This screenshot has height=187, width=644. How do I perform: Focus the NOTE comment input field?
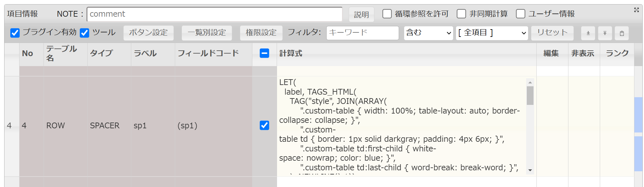(x=215, y=14)
